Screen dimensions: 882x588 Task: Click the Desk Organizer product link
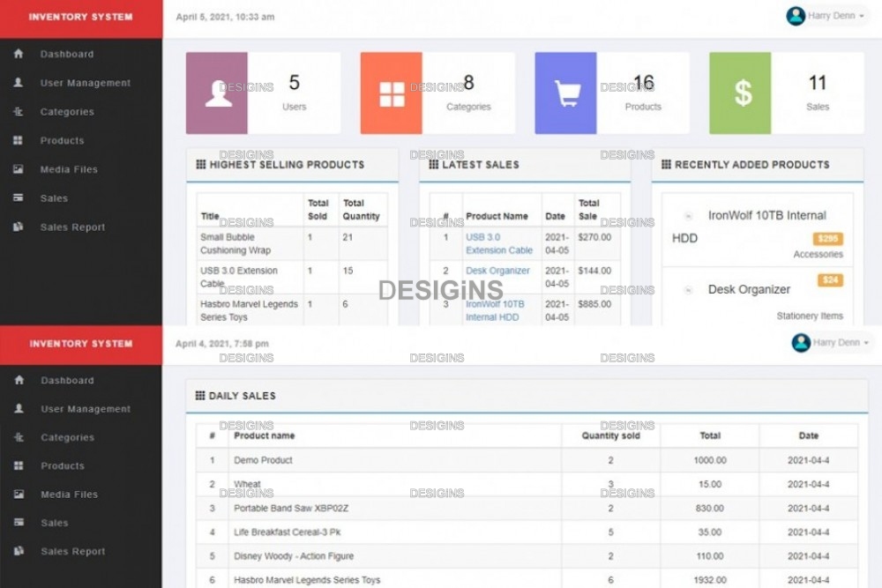[x=497, y=271]
